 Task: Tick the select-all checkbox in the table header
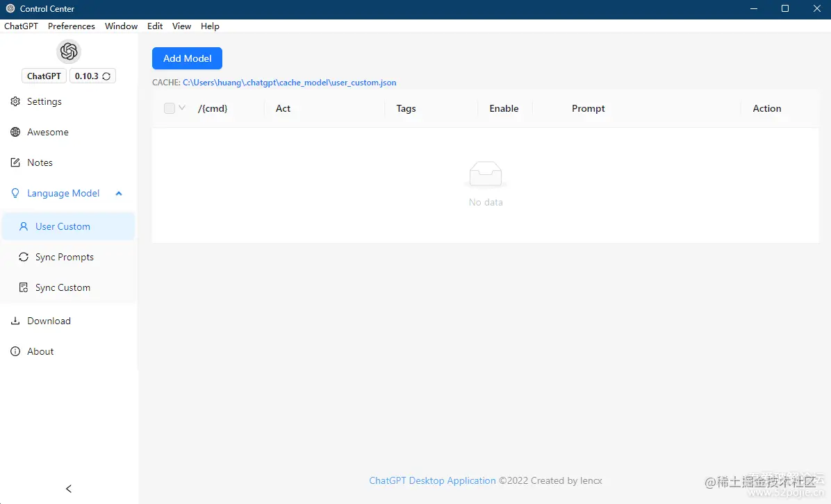pyautogui.click(x=170, y=108)
